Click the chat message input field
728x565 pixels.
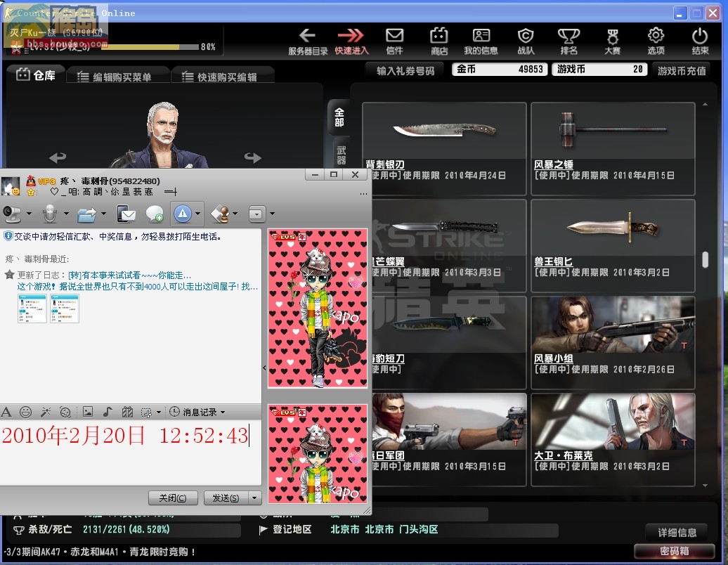coord(131,452)
